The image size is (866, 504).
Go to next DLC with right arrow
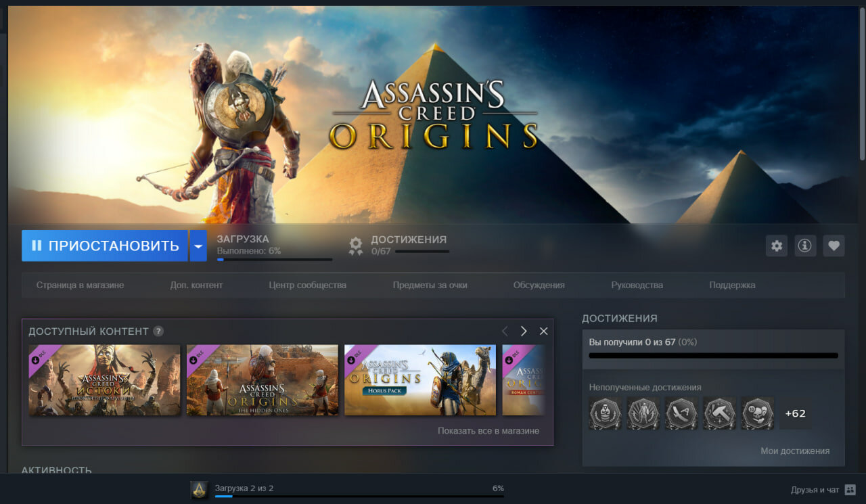tap(524, 331)
